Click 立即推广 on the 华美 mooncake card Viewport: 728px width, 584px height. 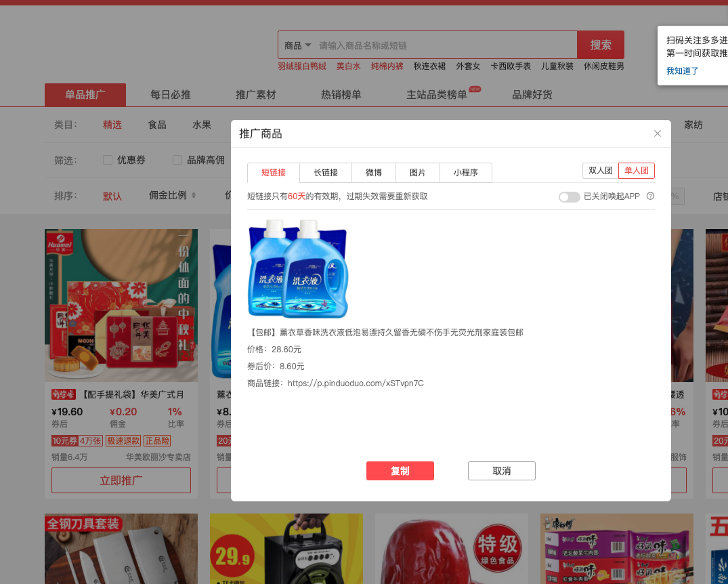pyautogui.click(x=121, y=480)
